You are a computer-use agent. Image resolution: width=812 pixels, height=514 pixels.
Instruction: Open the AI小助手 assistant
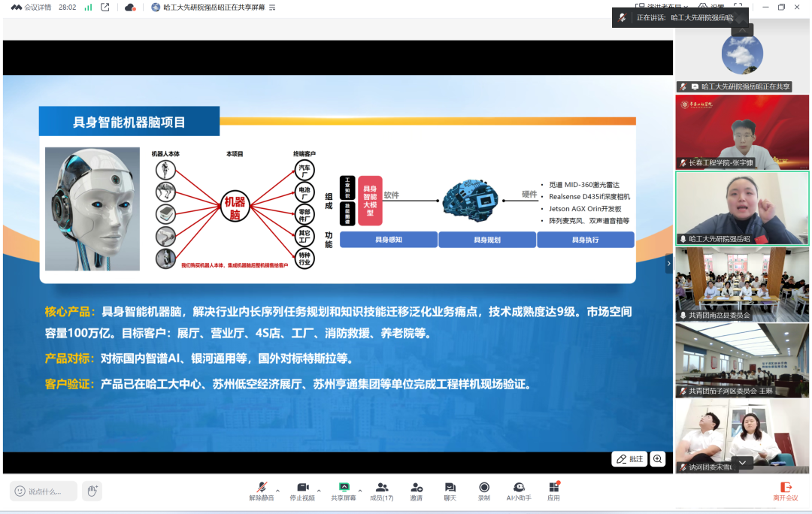519,486
